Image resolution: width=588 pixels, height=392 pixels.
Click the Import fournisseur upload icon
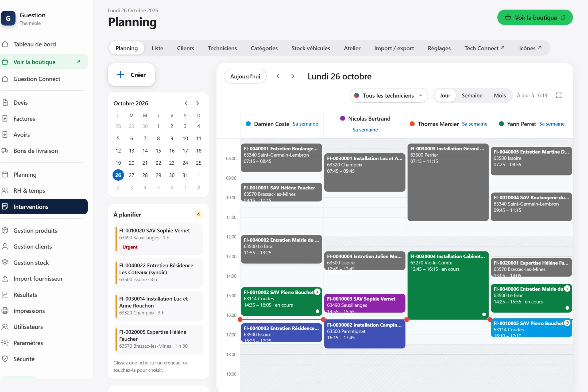click(5, 278)
